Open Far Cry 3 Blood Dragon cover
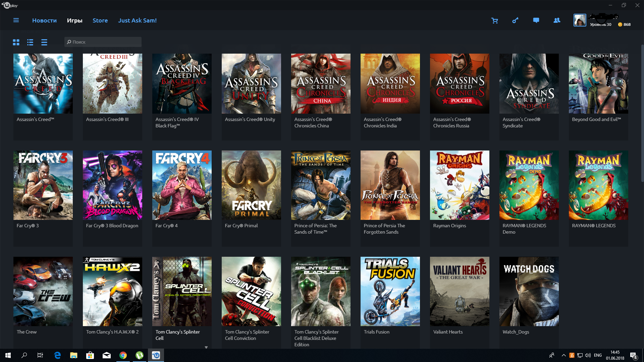 [x=112, y=185]
